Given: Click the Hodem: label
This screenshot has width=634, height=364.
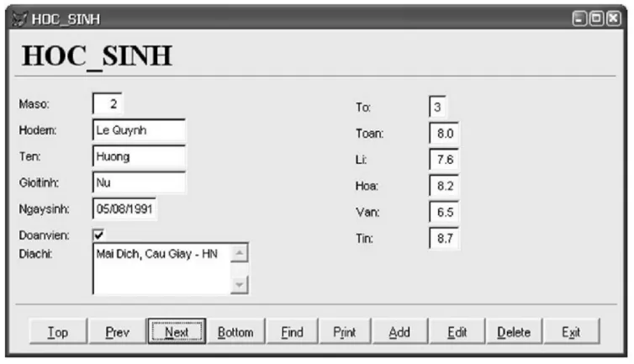Looking at the screenshot, I should pos(38,130).
